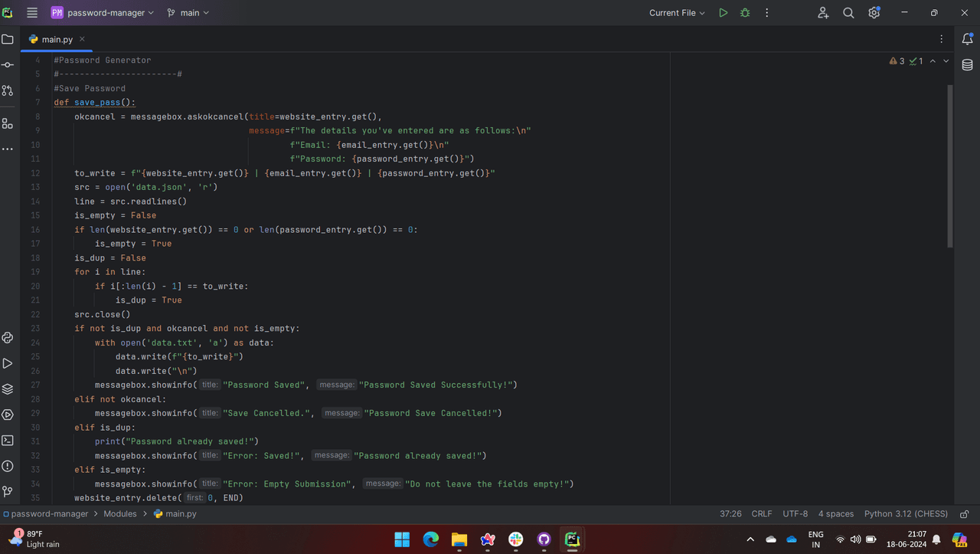Click the Python 3.12 (CHESS) interpreter
Viewport: 980px width, 554px height.
tap(906, 514)
